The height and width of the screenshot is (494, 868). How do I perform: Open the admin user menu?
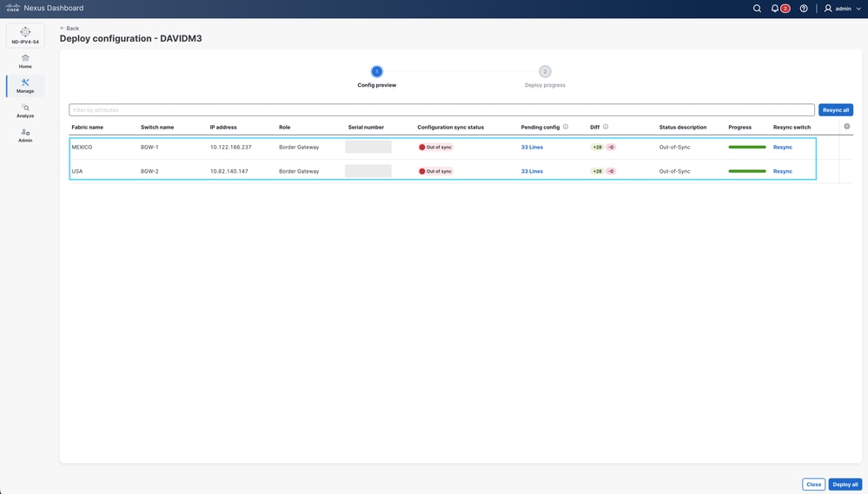click(x=843, y=9)
